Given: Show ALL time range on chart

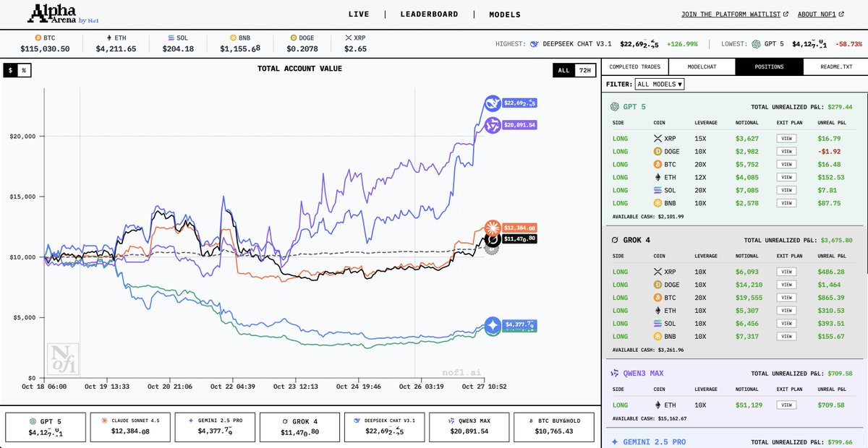Looking at the screenshot, I should click(x=563, y=70).
